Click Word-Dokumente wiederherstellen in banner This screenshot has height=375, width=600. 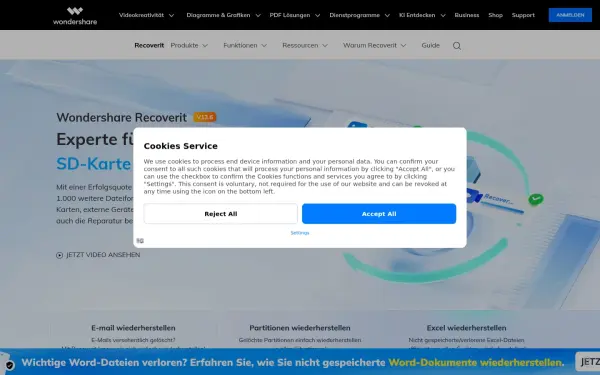476,362
